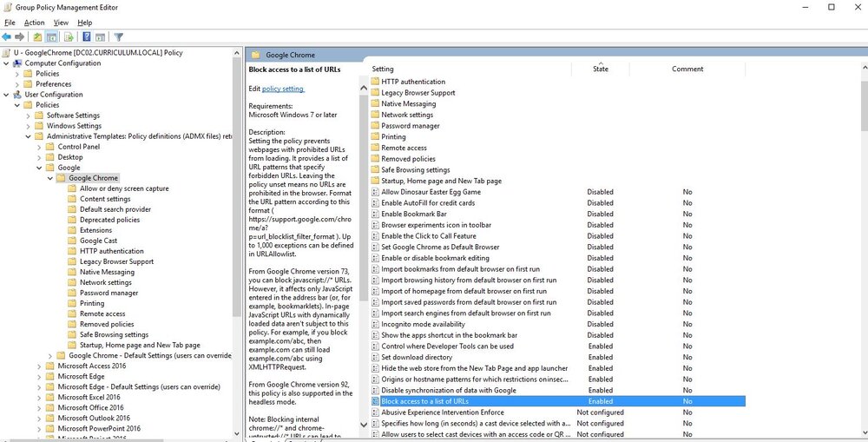868x442 pixels.
Task: Toggle Show/Hide Action Pane toolbar icon
Action: (100, 37)
